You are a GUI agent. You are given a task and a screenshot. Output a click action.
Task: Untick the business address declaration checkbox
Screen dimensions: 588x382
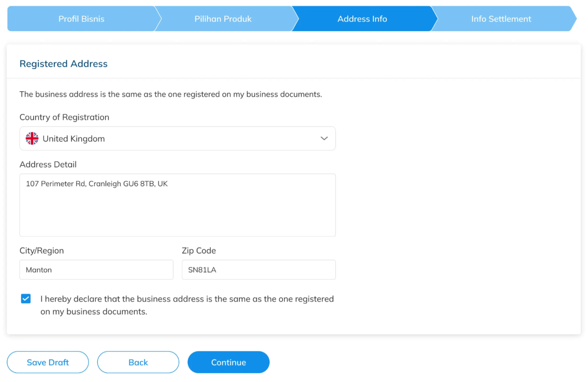(x=26, y=299)
